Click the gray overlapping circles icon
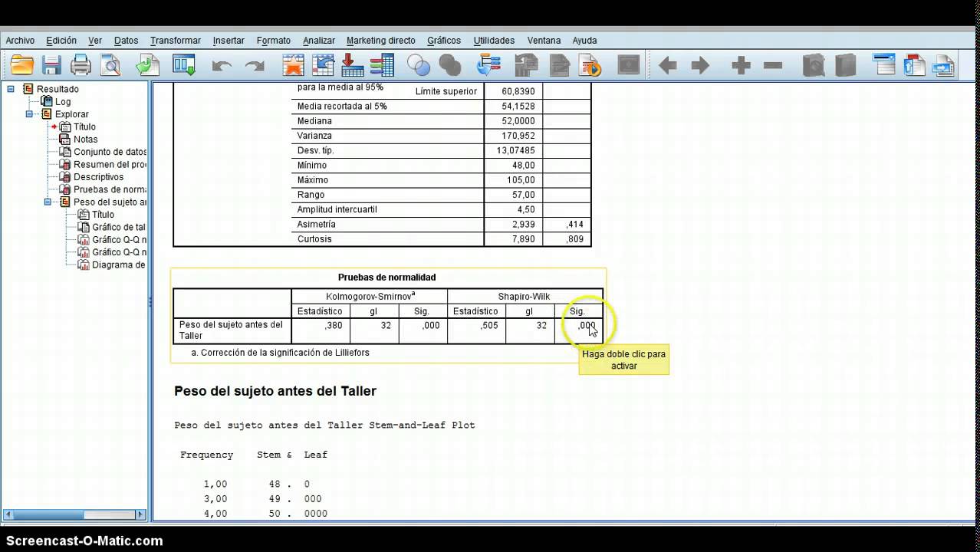The image size is (980, 552). (450, 65)
